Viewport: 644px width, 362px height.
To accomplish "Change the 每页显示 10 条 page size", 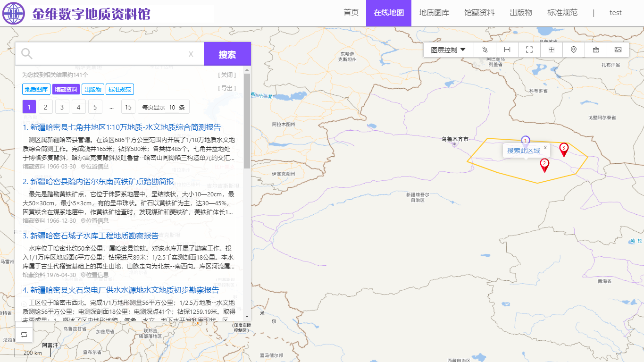I will (x=164, y=107).
